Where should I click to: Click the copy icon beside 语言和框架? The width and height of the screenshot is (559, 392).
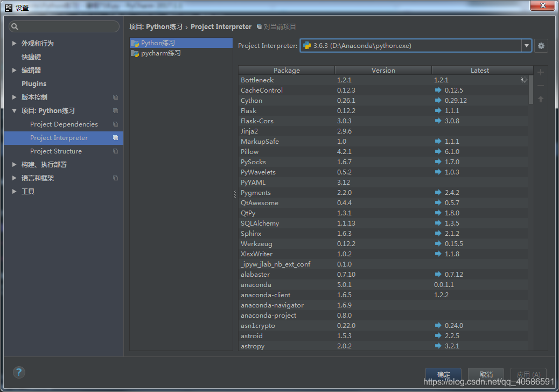115,178
